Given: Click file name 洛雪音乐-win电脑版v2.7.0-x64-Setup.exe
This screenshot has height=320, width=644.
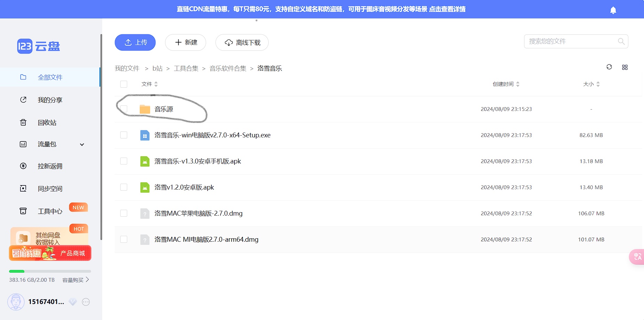Looking at the screenshot, I should 212,135.
